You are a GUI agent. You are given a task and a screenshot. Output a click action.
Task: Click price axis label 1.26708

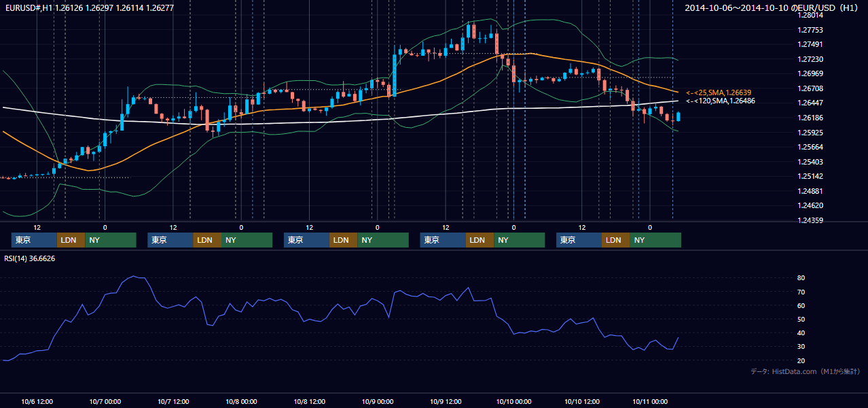point(810,88)
